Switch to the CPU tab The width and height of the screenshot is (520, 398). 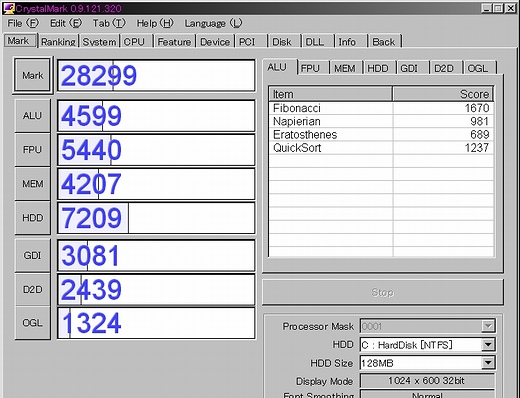tap(137, 42)
